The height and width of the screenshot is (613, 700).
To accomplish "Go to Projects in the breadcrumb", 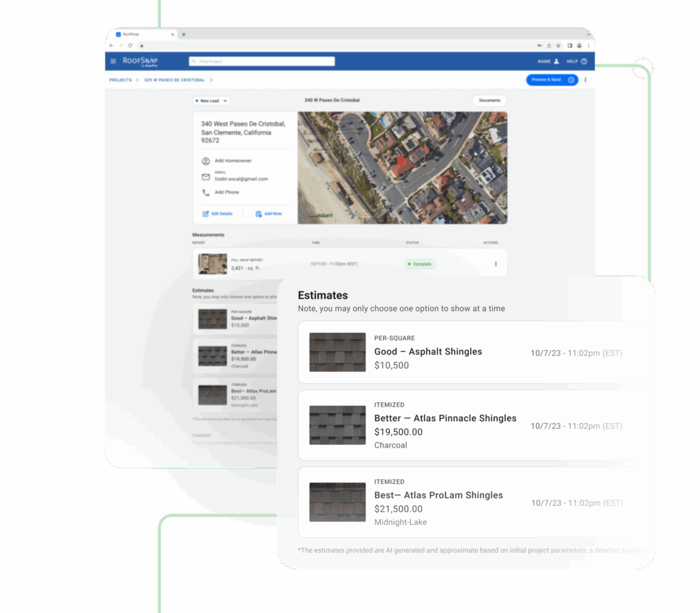I will 120,80.
